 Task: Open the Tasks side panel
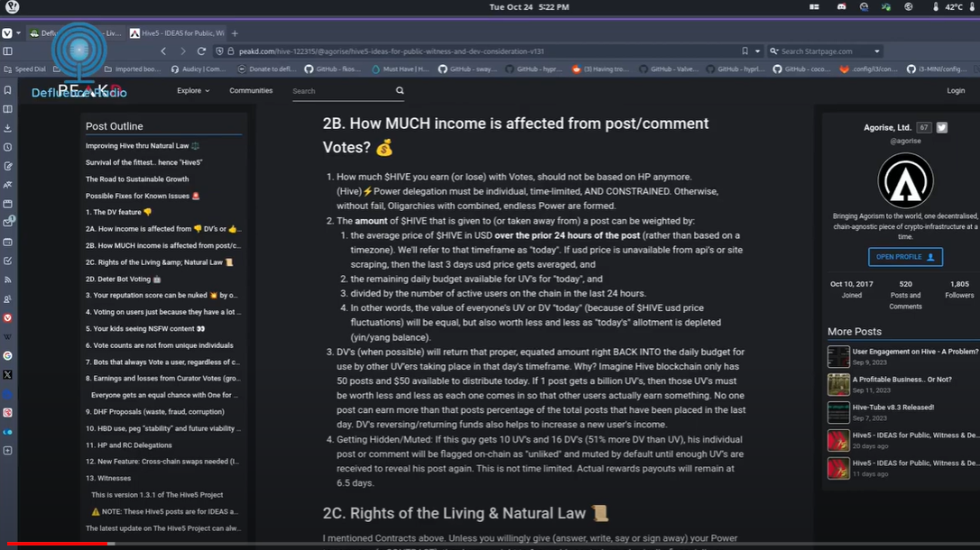(7, 261)
